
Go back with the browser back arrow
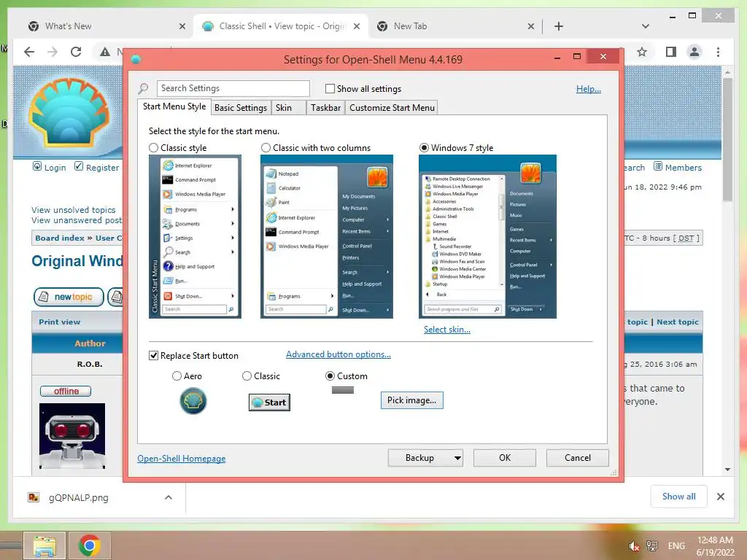pos(29,52)
